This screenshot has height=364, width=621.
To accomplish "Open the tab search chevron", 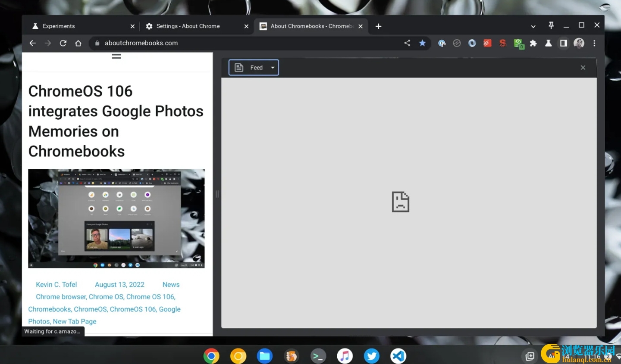I will point(533,26).
